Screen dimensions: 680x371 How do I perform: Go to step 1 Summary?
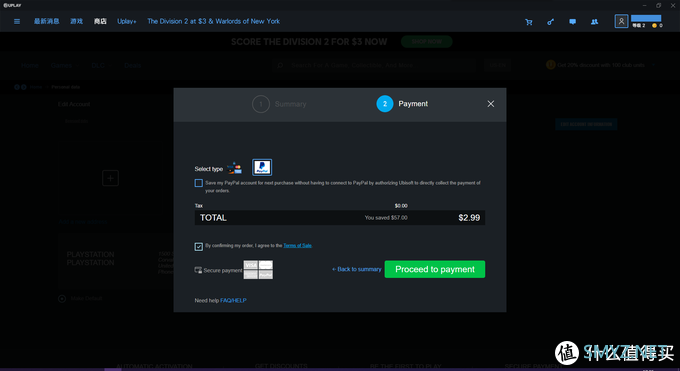(x=279, y=104)
